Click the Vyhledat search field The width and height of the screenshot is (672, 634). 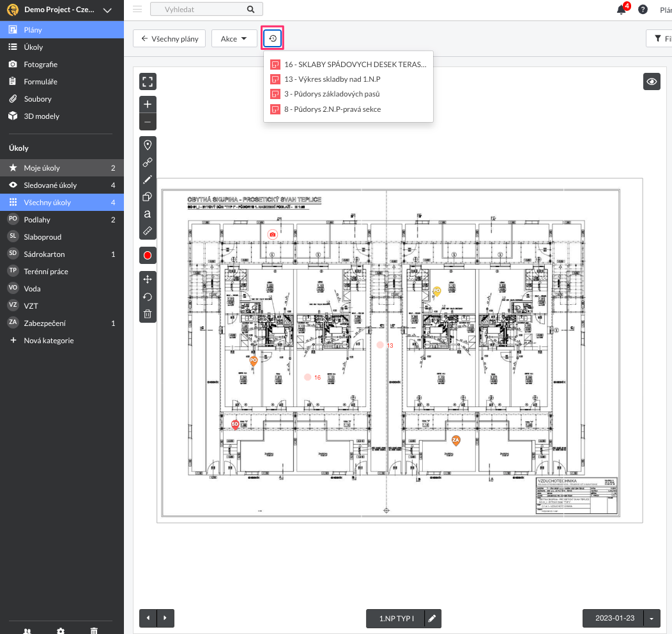(198, 10)
